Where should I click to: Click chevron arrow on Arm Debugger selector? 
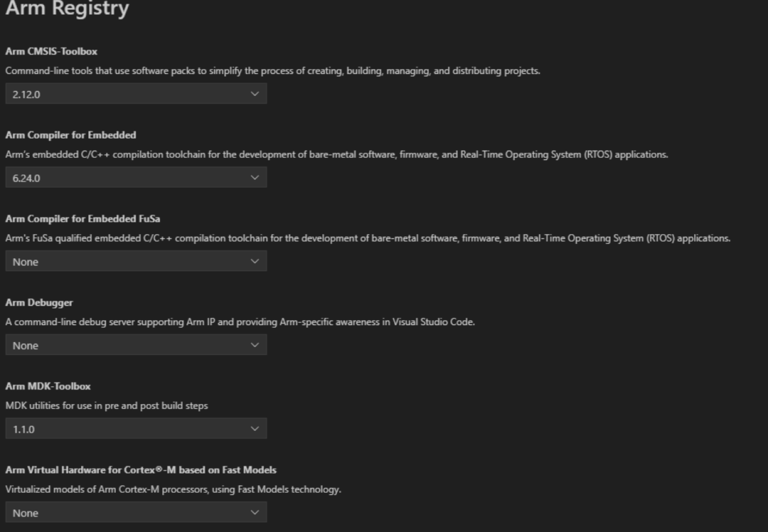255,345
